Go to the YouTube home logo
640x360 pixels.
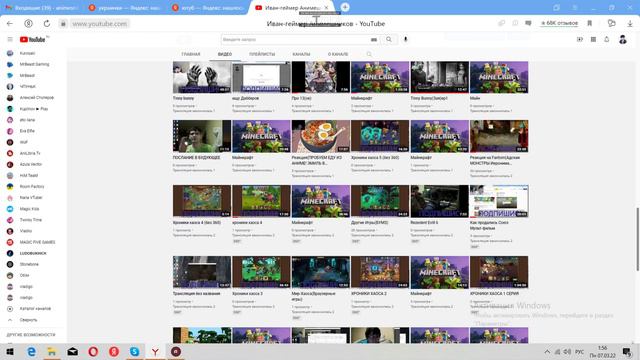tap(33, 40)
